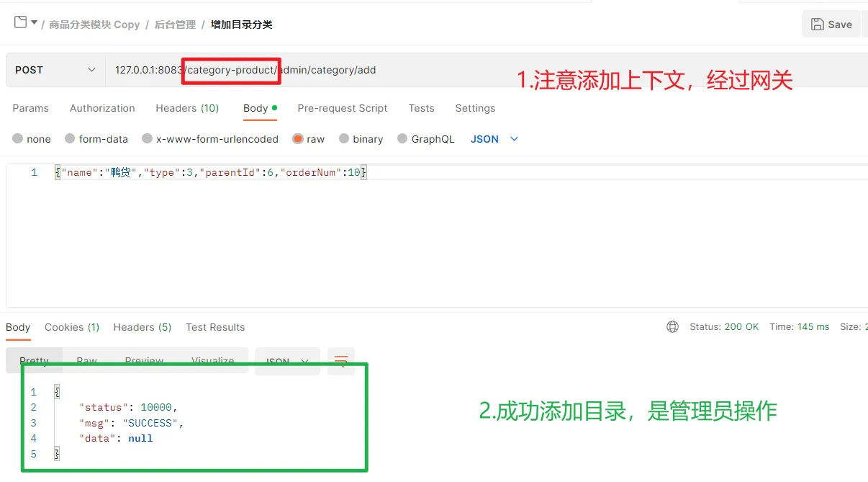Switch response view to Raw

87,361
